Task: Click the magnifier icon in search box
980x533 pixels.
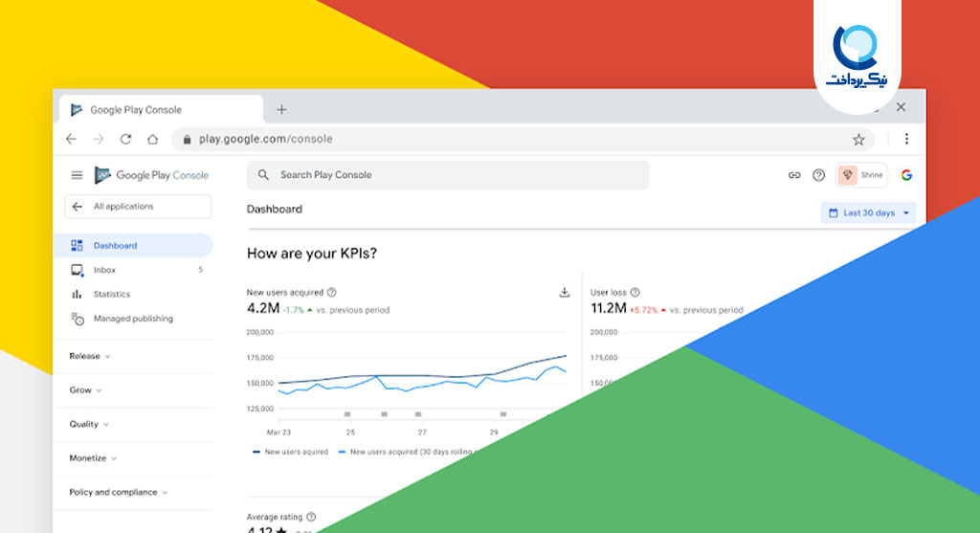Action: [x=263, y=175]
